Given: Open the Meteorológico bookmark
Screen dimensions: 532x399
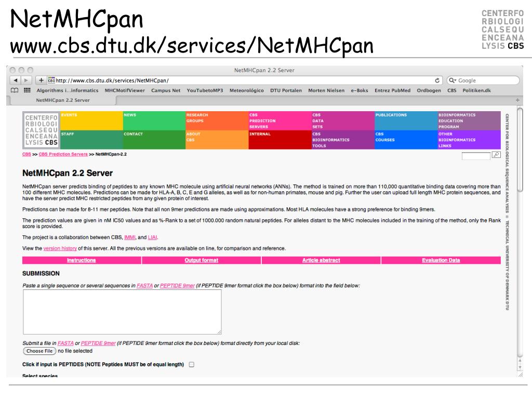Looking at the screenshot, I should pyautogui.click(x=247, y=90).
